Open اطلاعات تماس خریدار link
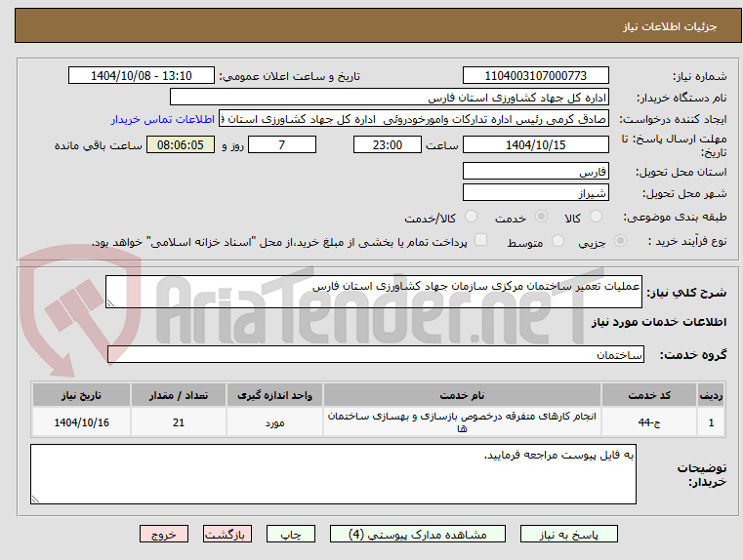The width and height of the screenshot is (743, 560). click(163, 119)
